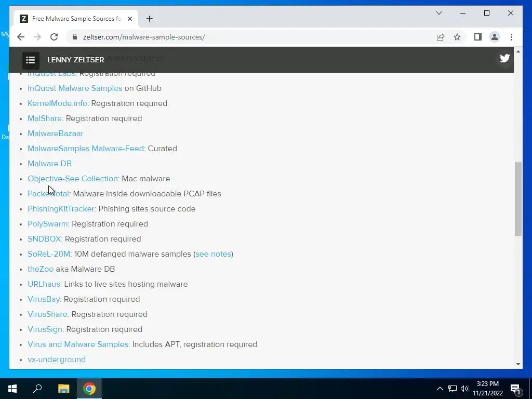Open Chrome three-dot menu
This screenshot has height=399, width=532.
[x=511, y=37]
